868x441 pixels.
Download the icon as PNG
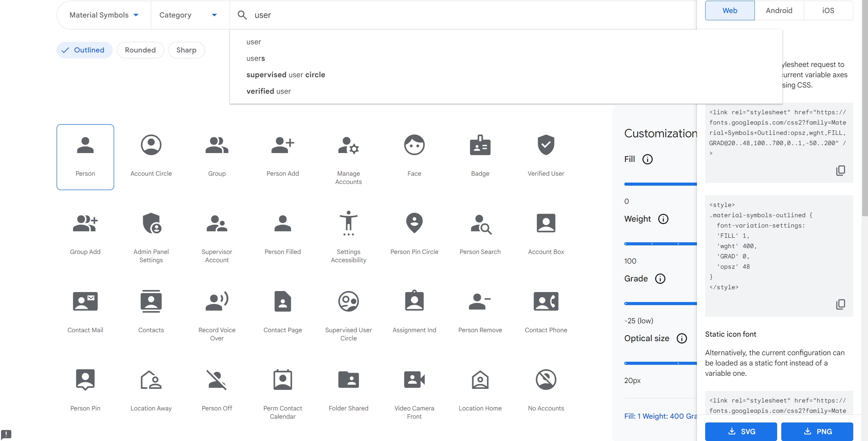coord(817,431)
